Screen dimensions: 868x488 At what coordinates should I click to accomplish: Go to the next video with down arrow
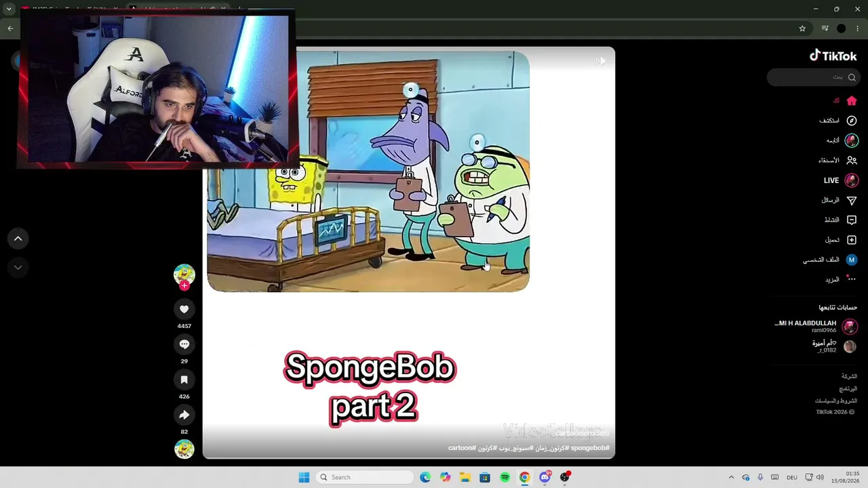point(18,268)
